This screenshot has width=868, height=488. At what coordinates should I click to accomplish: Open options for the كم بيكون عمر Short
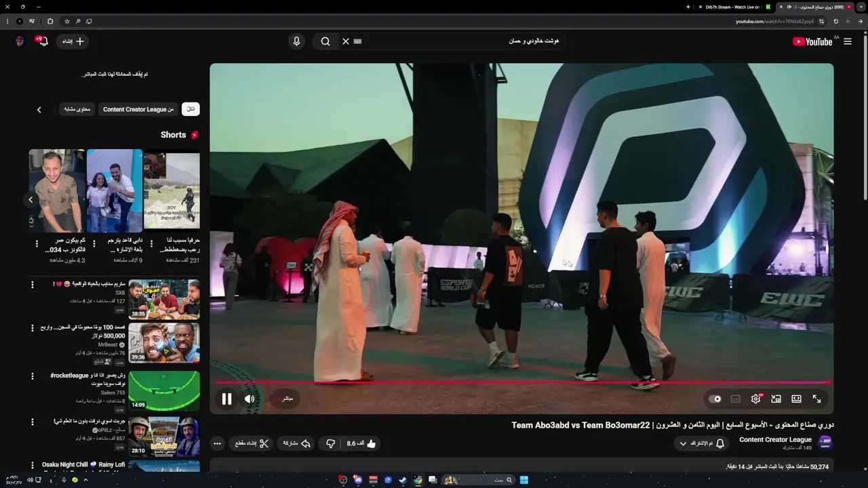click(x=36, y=243)
